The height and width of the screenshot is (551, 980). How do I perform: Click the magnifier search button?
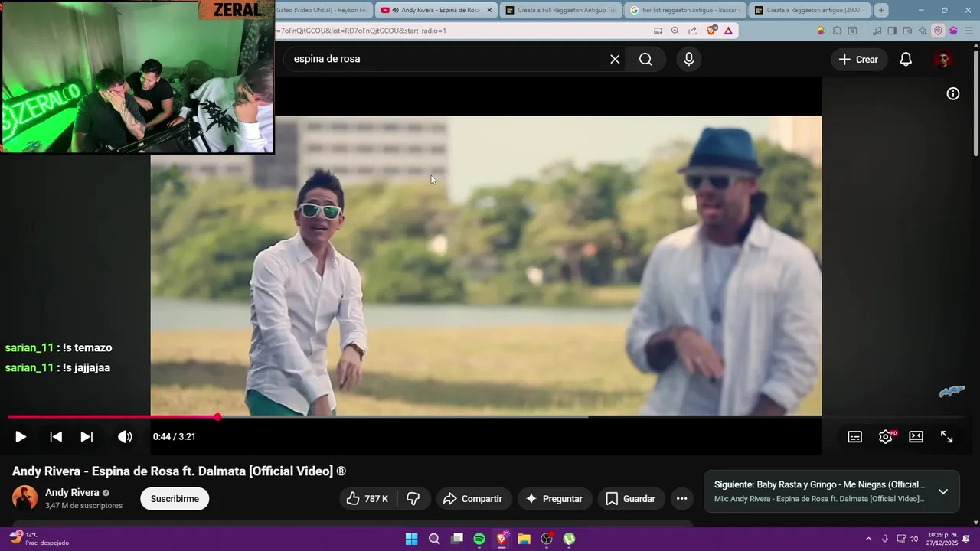tap(645, 59)
